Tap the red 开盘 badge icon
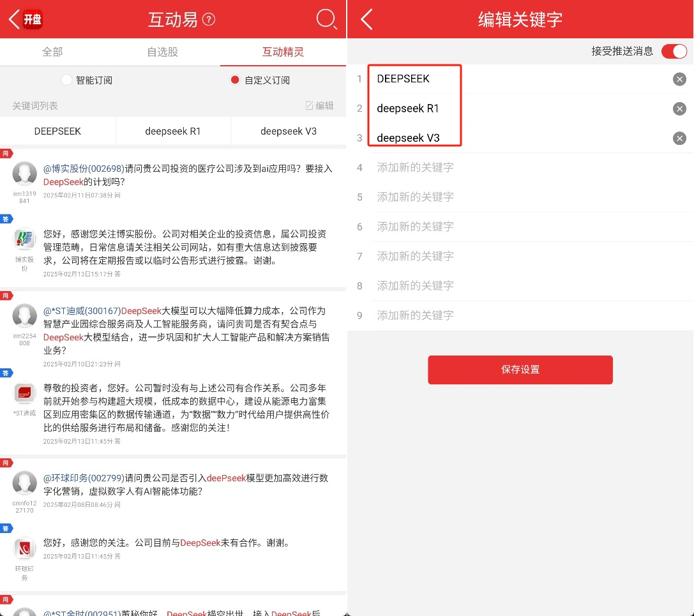Screen dimensions: 694x616 click(x=33, y=20)
